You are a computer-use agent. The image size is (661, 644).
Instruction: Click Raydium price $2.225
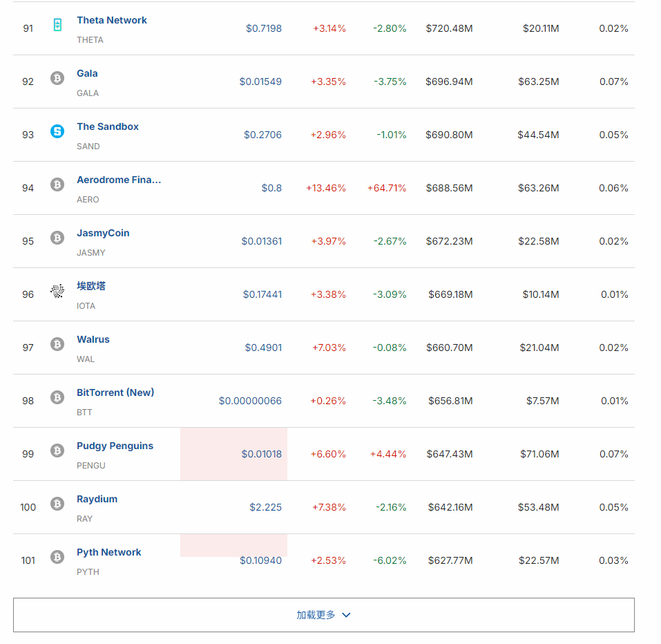tap(266, 507)
